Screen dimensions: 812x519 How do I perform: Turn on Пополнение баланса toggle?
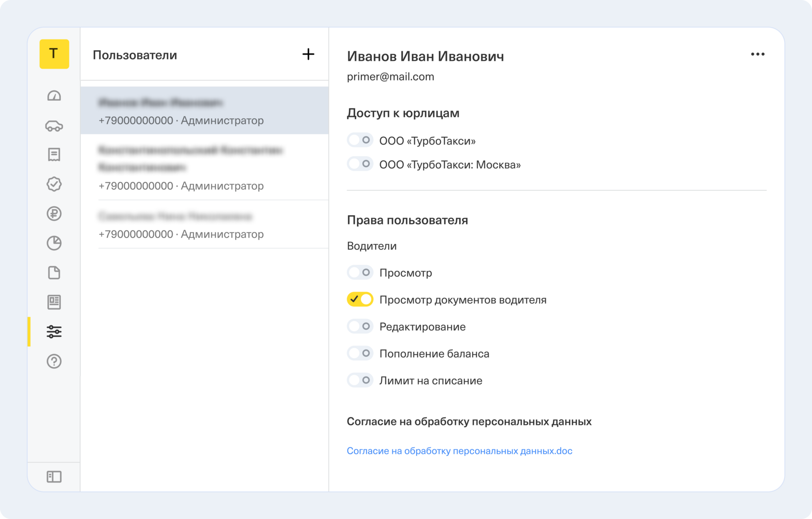(360, 354)
